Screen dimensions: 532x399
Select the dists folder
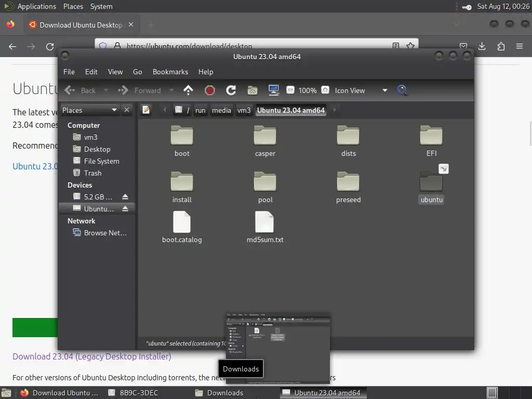(x=348, y=141)
